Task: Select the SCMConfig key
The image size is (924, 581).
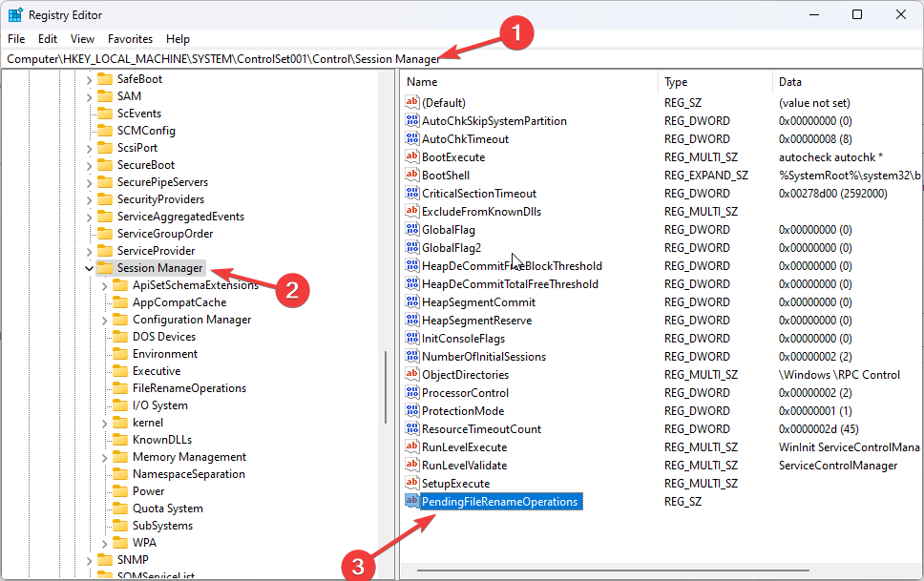Action: tap(146, 131)
